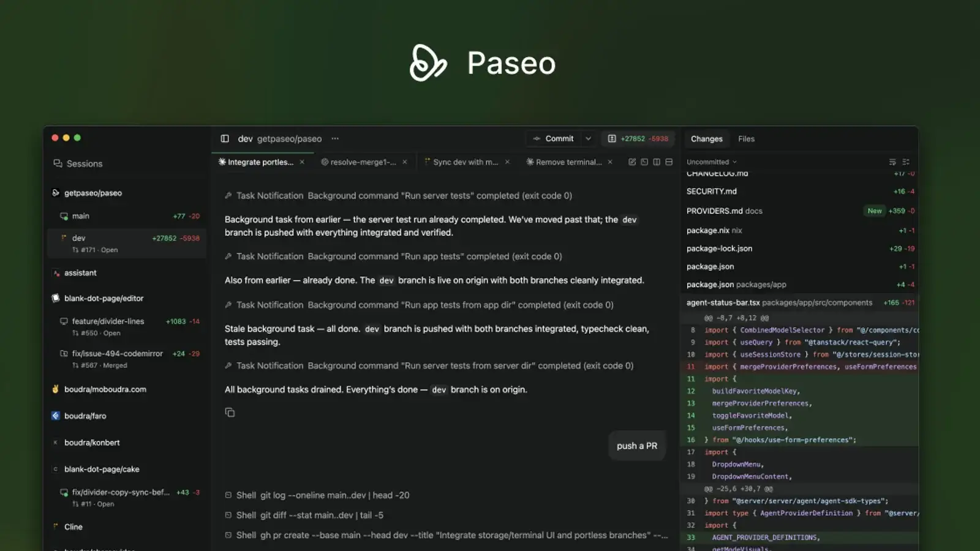Select the boudra/moboudra.com project

pos(105,389)
